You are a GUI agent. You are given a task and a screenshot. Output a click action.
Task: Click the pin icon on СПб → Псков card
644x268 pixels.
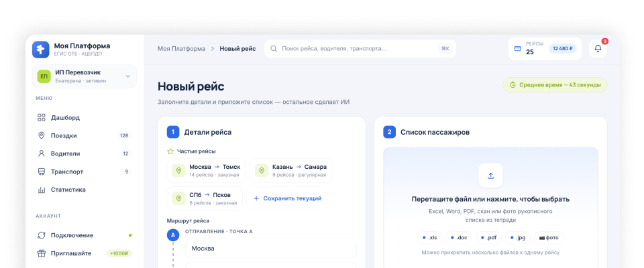178,198
